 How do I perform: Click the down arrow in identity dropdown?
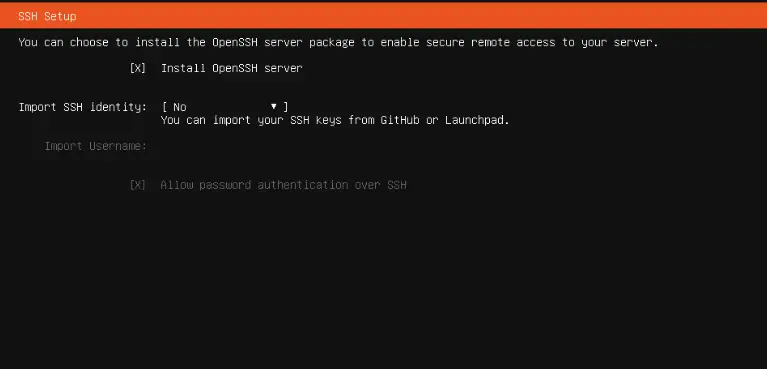(273, 106)
